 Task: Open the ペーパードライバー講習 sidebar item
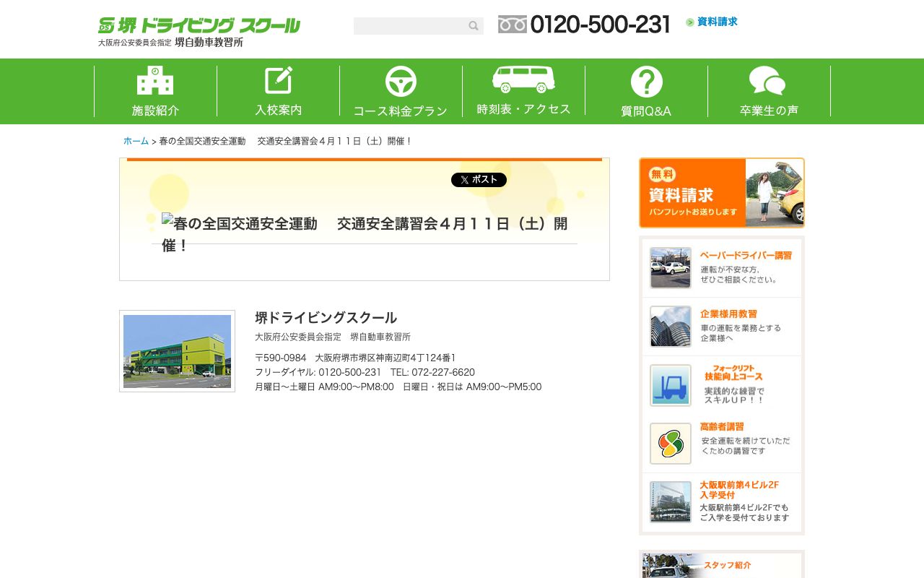721,267
